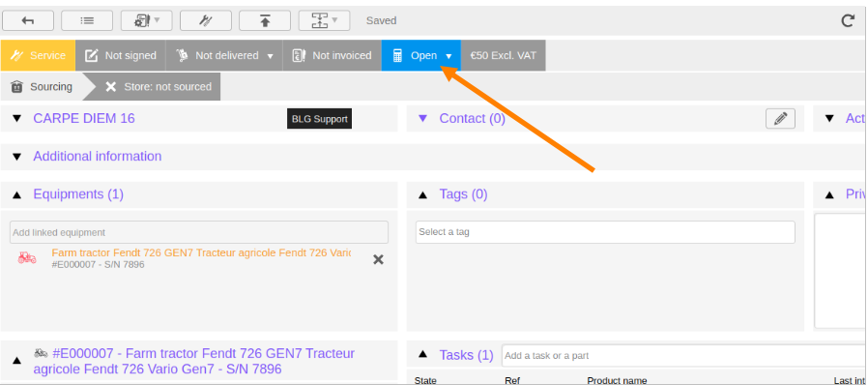Select the Not invoiced status tab
This screenshot has width=868, height=385.
[x=333, y=55]
